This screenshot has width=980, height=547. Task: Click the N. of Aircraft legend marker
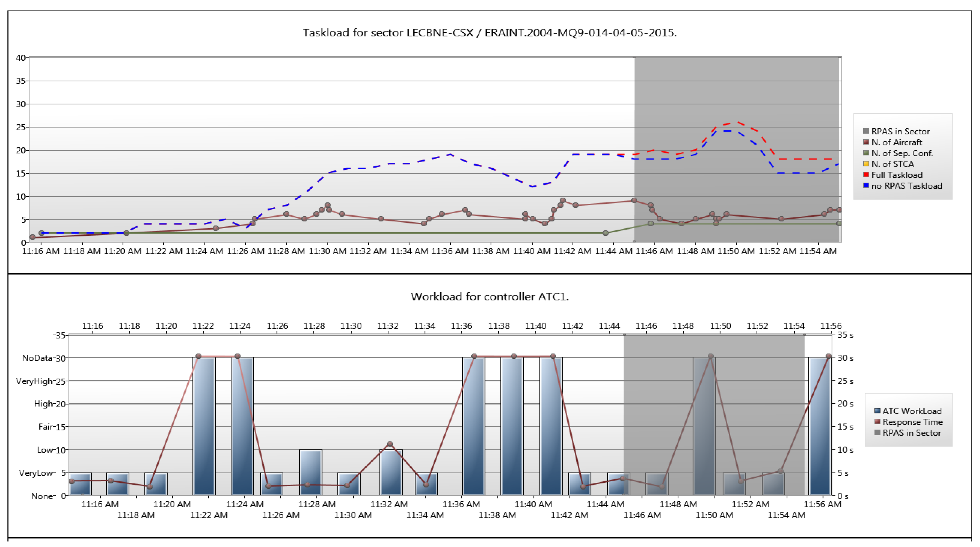[x=866, y=142]
